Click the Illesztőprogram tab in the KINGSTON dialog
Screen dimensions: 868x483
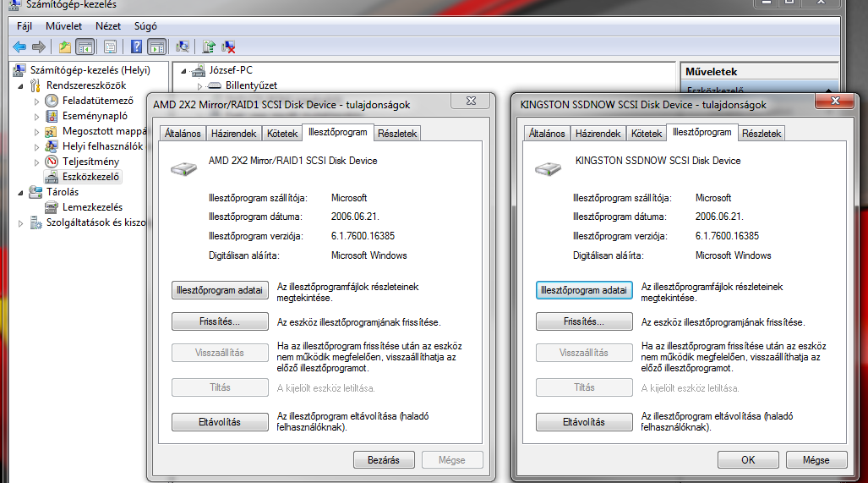click(x=702, y=133)
